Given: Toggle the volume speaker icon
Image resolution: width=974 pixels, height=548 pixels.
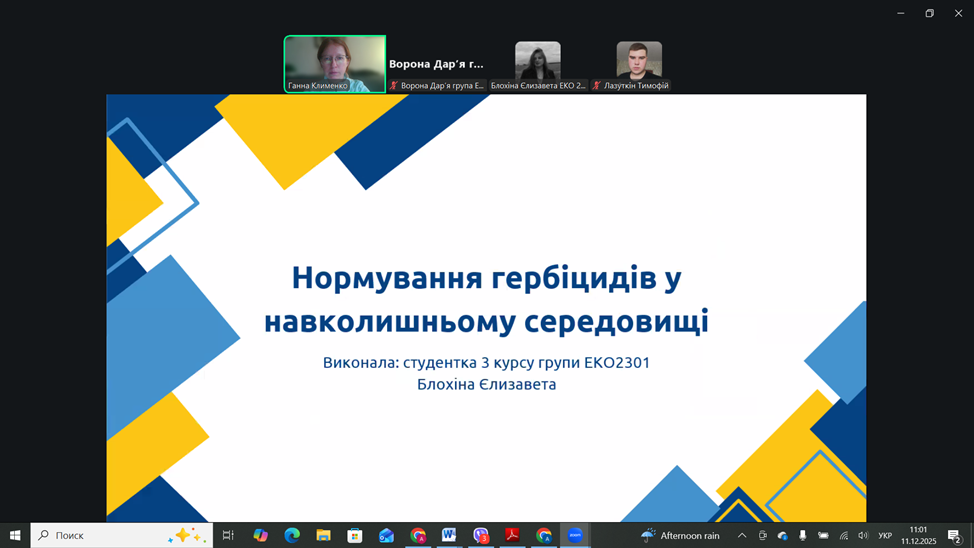Looking at the screenshot, I should click(x=863, y=536).
